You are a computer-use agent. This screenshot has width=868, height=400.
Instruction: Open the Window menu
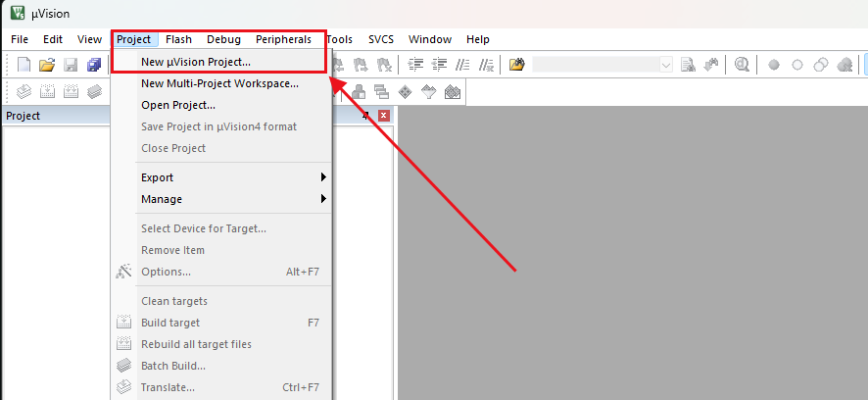430,39
